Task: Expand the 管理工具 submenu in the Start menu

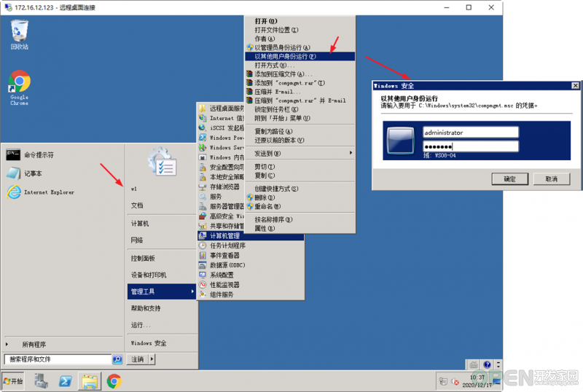Action: point(162,291)
